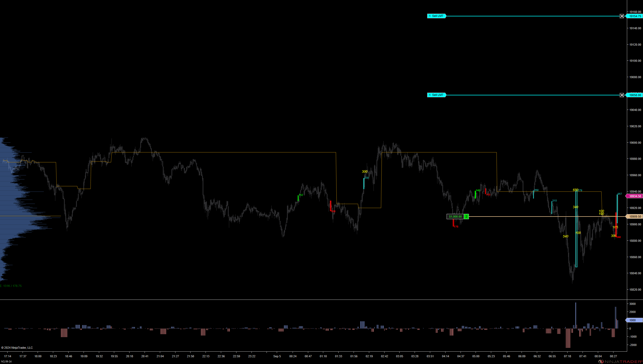Click the blue 1000 indicator value marker
This screenshot has width=643, height=364.
(634, 320)
